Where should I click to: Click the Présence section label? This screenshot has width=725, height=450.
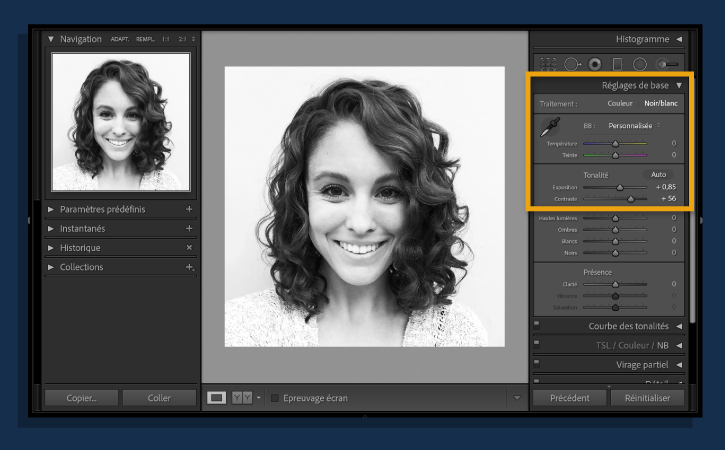click(597, 272)
